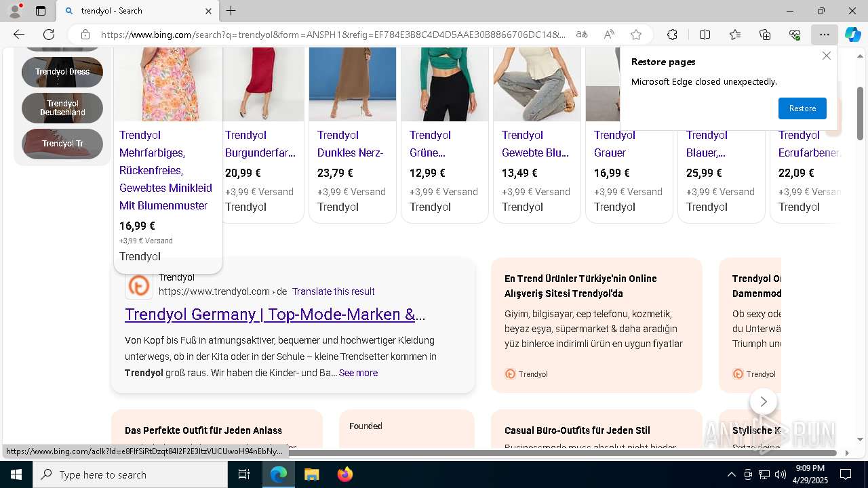The width and height of the screenshot is (868, 488).
Task: Enable Read aloud icon
Action: coord(609,35)
